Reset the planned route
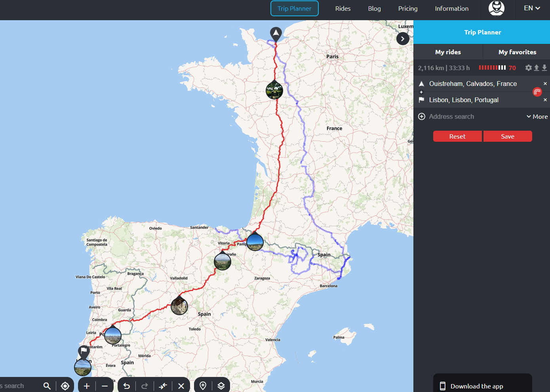 tap(457, 136)
